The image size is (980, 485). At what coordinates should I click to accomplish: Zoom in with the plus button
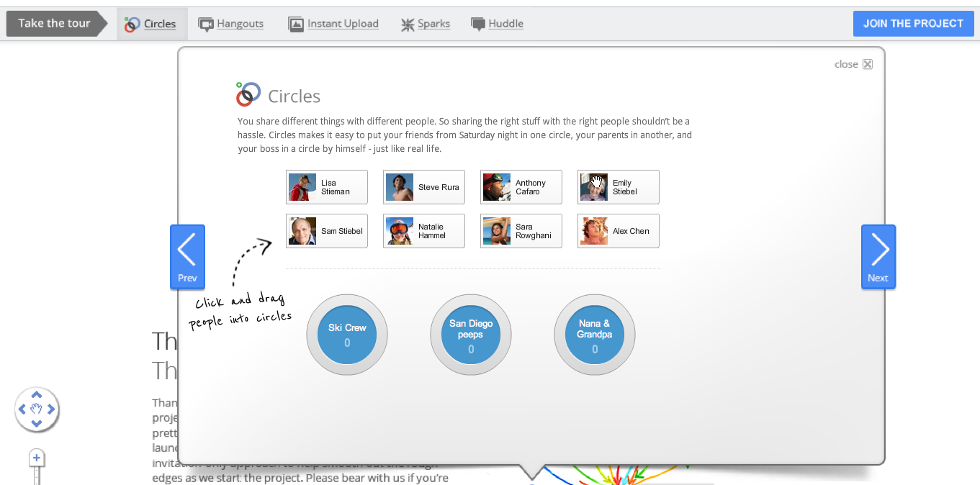37,458
